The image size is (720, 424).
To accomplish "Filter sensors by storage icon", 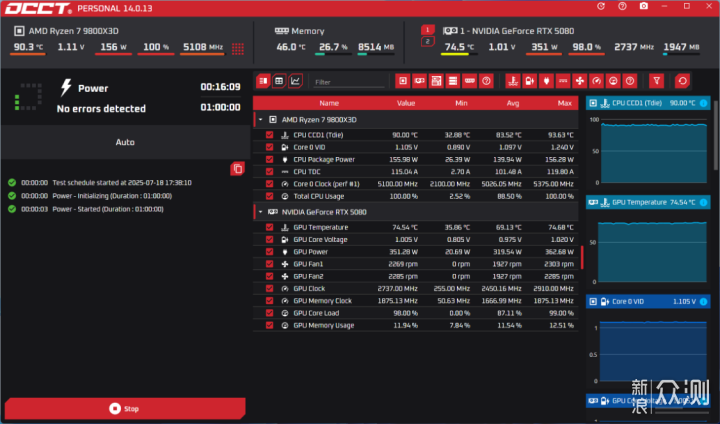I will coord(453,81).
